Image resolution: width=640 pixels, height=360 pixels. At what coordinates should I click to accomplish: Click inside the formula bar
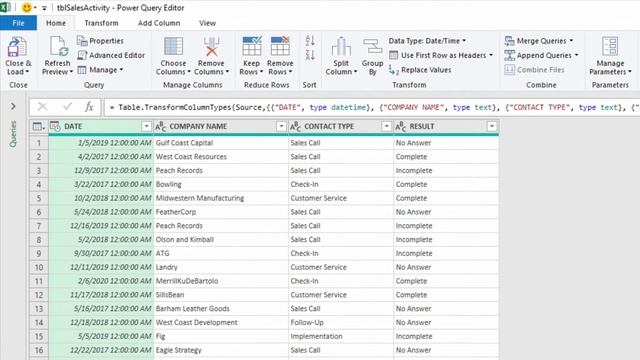tap(371, 107)
